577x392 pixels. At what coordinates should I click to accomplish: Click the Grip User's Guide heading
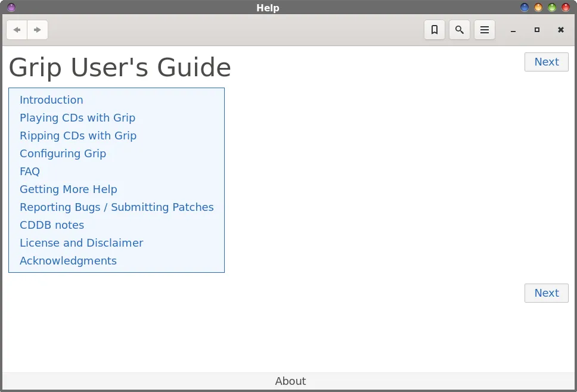120,68
